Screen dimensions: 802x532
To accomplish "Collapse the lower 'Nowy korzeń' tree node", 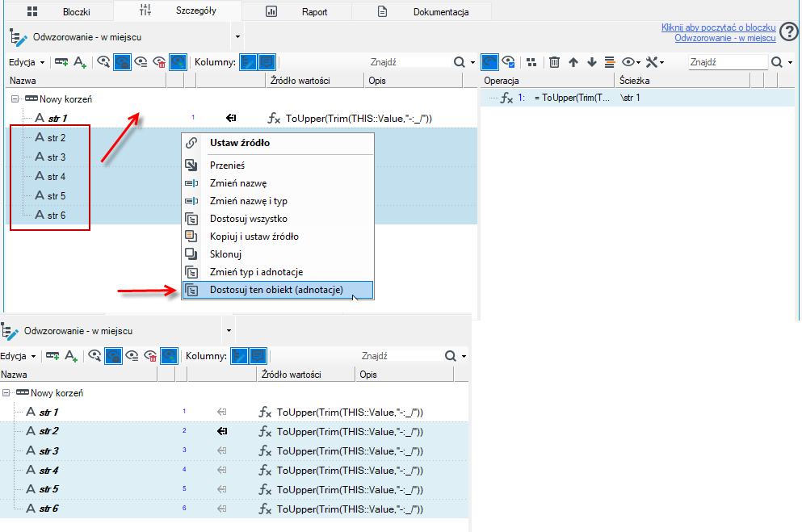I will point(6,393).
